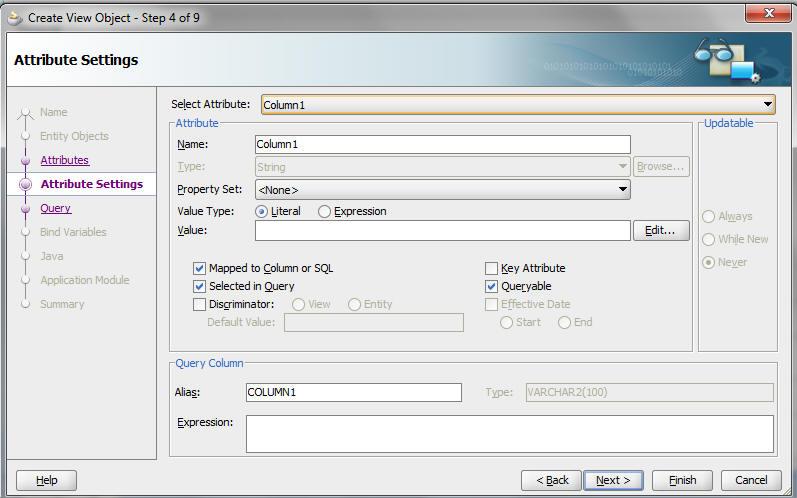Toggle Selected in Query checkbox
The height and width of the screenshot is (498, 797).
[199, 287]
